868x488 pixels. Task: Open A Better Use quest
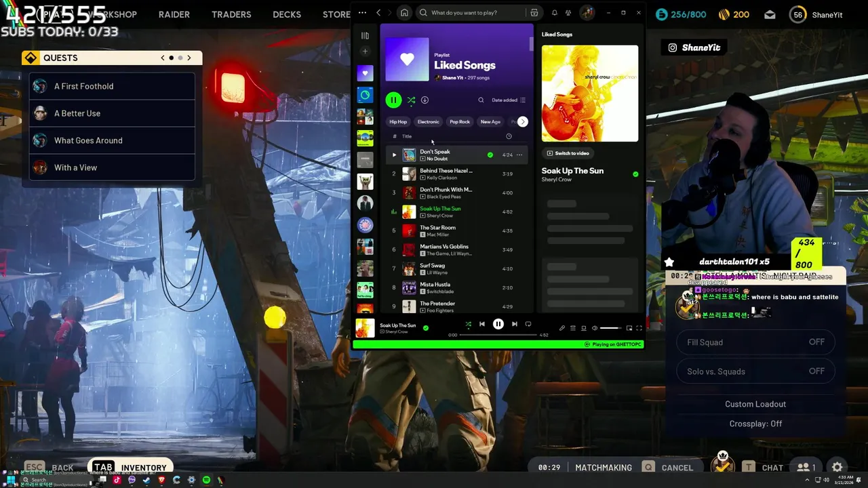pos(113,113)
